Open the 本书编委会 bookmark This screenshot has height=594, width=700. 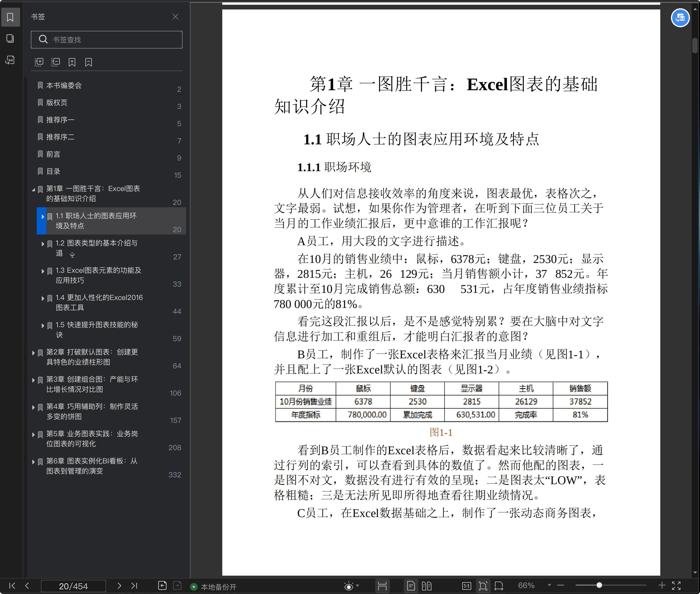coord(64,86)
